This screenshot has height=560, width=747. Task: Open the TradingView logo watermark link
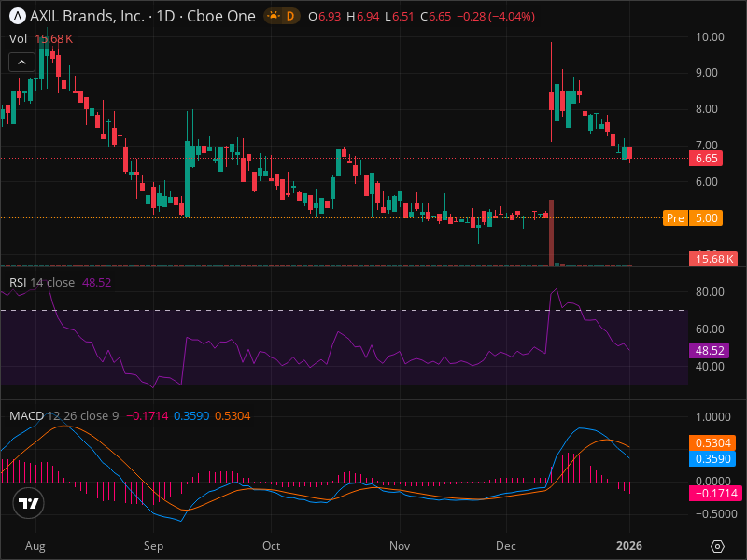29,503
